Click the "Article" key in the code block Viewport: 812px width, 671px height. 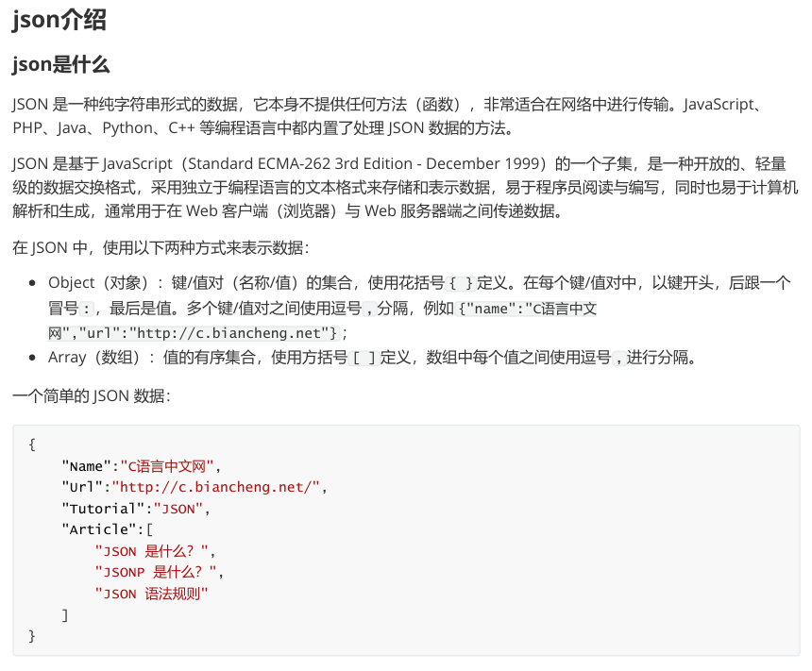point(98,529)
